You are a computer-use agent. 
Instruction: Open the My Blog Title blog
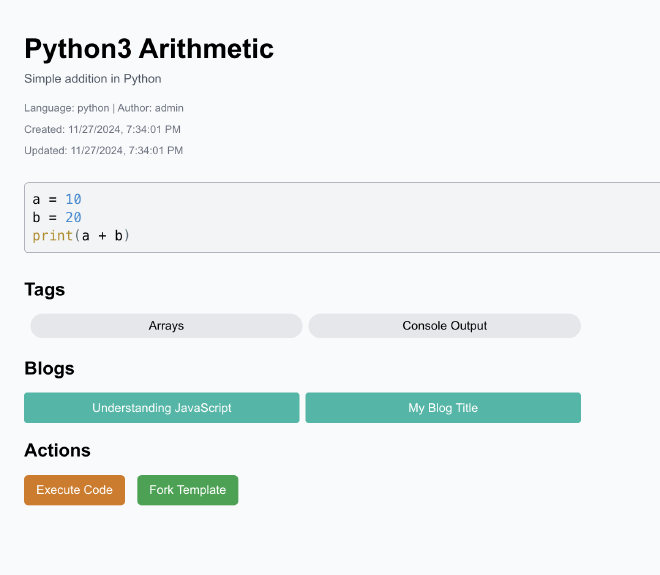click(443, 408)
